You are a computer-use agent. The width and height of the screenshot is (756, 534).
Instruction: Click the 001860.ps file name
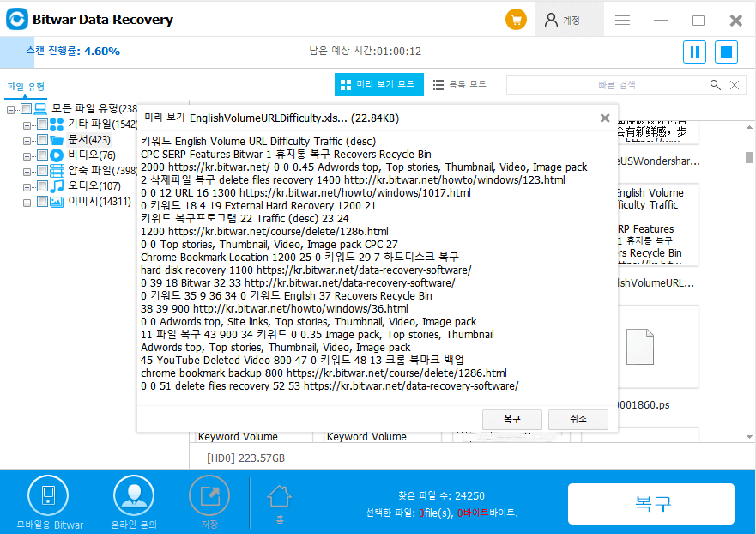pyautogui.click(x=644, y=405)
